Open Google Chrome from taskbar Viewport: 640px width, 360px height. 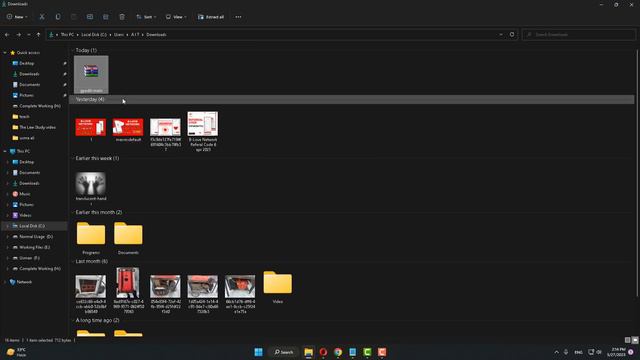point(338,352)
